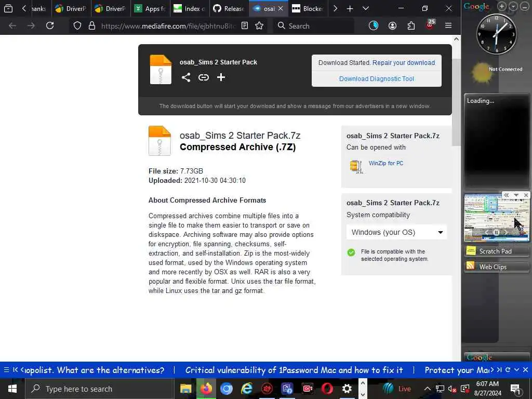
Task: Click the WinZip for PC link
Action: pos(386,163)
